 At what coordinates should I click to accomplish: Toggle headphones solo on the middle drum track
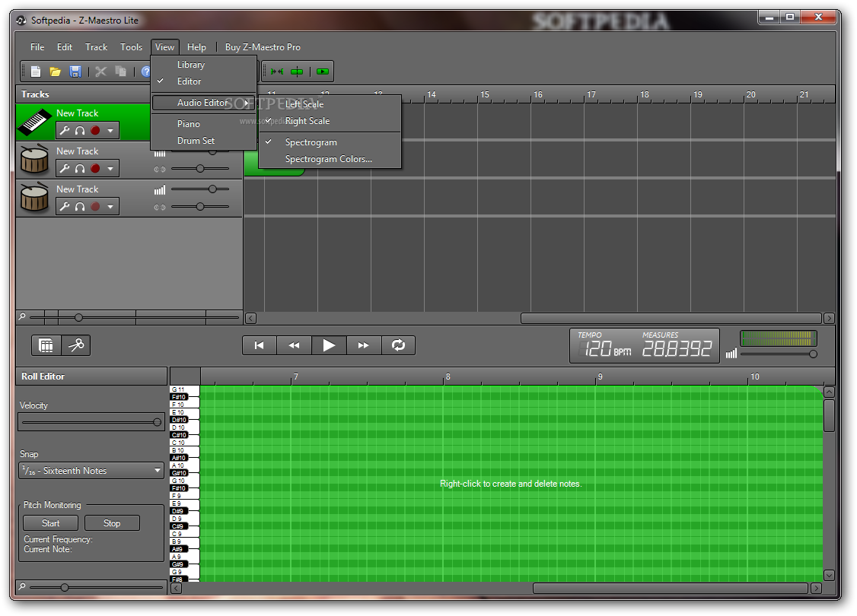pyautogui.click(x=80, y=169)
